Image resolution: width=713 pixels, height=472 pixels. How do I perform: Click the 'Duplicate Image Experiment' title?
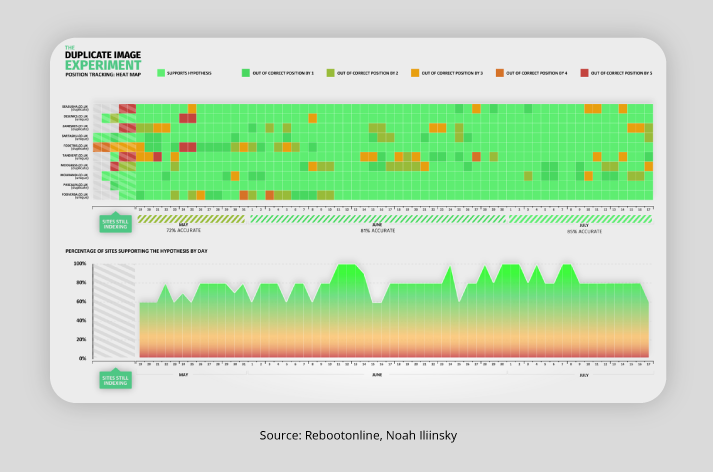[96, 61]
